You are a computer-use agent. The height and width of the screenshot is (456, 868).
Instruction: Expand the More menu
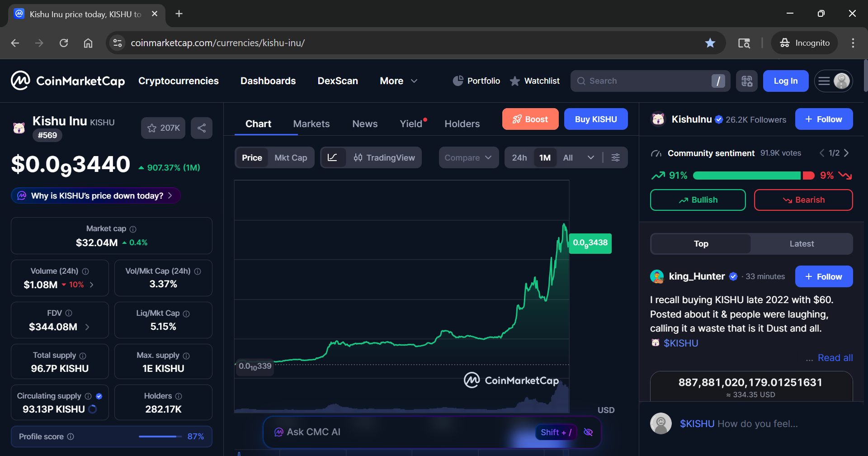(398, 81)
